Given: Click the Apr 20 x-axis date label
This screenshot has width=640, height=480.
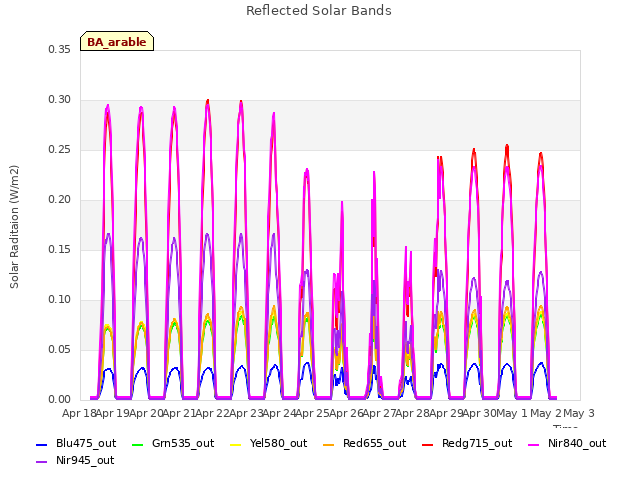Looking at the screenshot, I should click(146, 414).
